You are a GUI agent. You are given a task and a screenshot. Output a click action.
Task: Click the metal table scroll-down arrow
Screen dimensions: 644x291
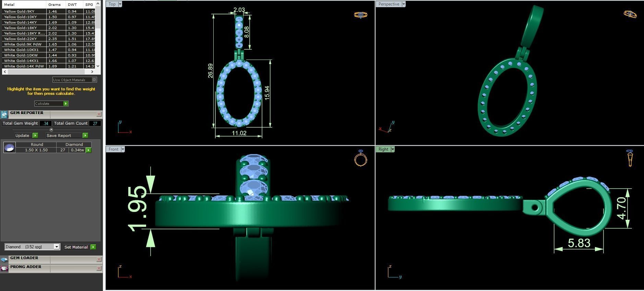click(x=98, y=66)
